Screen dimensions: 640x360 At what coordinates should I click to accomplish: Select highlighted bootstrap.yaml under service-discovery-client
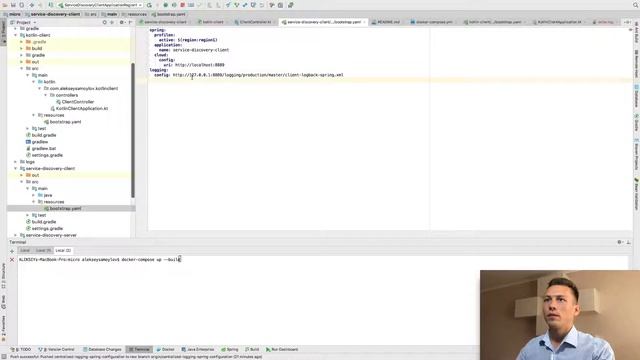(x=62, y=209)
